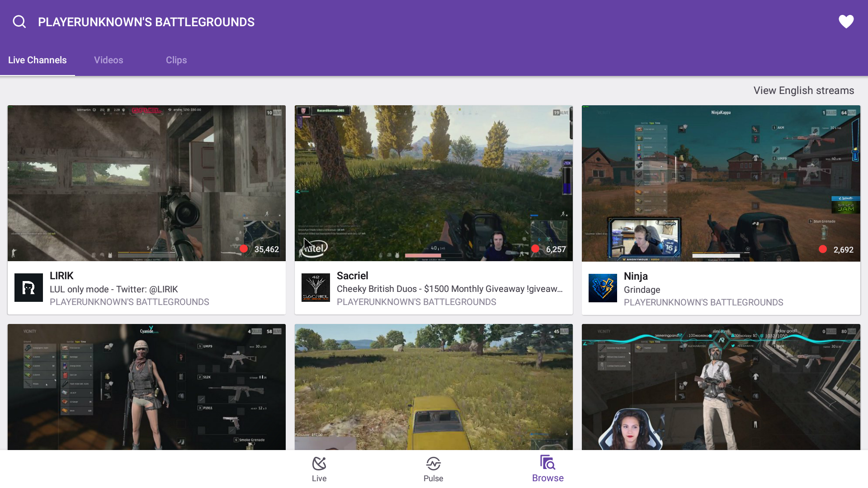Click Ninja's Grindage stream title

pyautogui.click(x=642, y=290)
